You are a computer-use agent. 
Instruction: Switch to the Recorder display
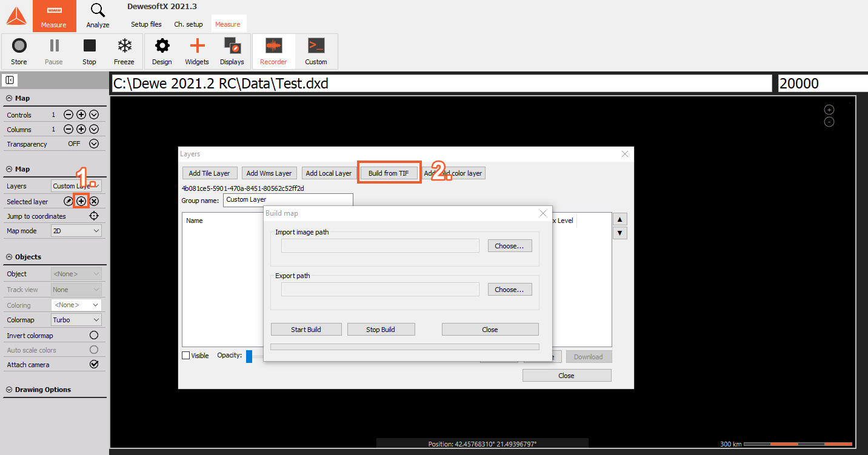pyautogui.click(x=273, y=51)
